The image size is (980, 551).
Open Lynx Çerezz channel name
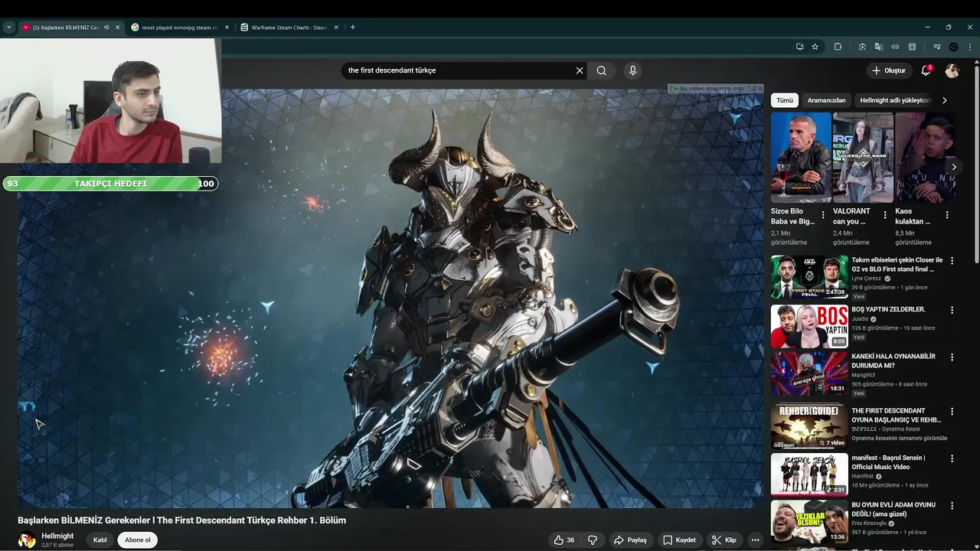[x=867, y=279]
